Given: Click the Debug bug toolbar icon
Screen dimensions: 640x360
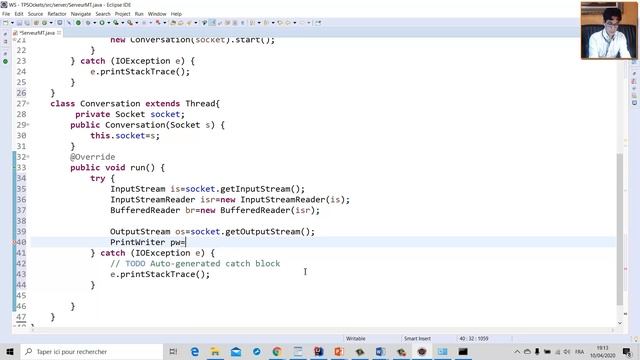Looking at the screenshot, I should (88, 23).
